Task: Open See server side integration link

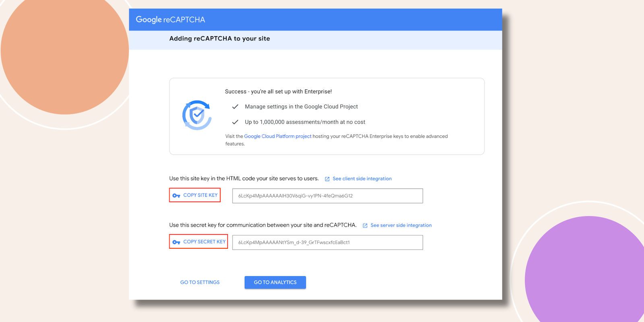Action: (x=401, y=225)
